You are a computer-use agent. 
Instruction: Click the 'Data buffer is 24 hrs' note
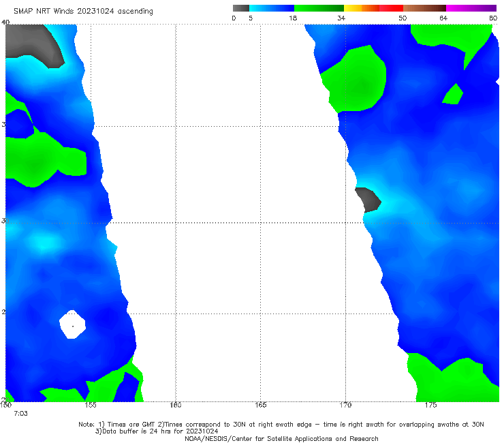tap(157, 431)
